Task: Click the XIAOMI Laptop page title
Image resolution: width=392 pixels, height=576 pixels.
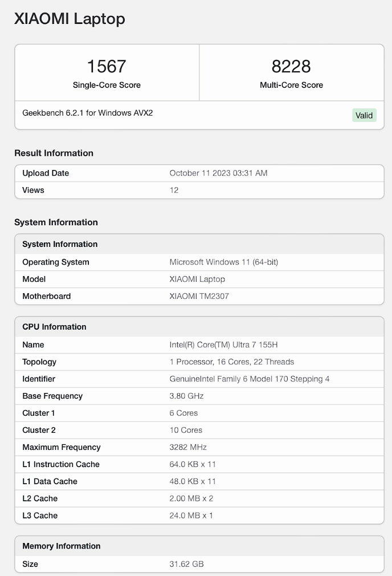Action: pos(70,19)
